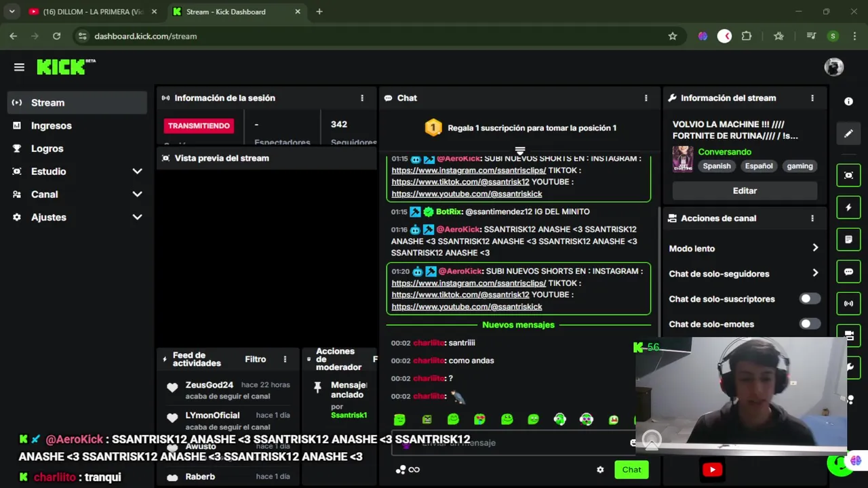
Task: Insert the first green blob emote
Action: pyautogui.click(x=399, y=420)
